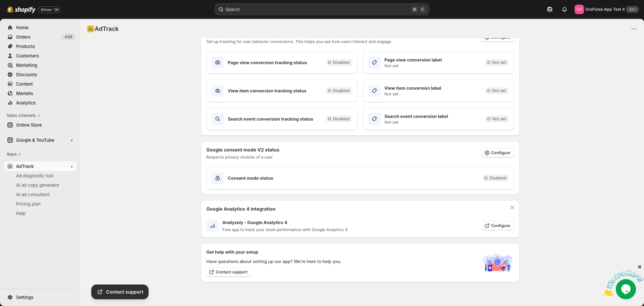
Task: Open the three-dot overflow menu on AdTrack page
Action: click(634, 29)
